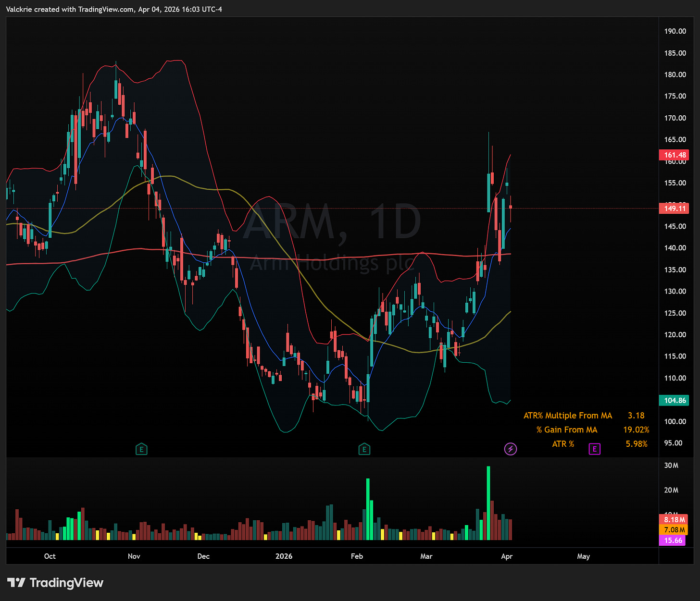Click the orange 7.08M volume label
This screenshot has height=601, width=700.
tap(675, 530)
